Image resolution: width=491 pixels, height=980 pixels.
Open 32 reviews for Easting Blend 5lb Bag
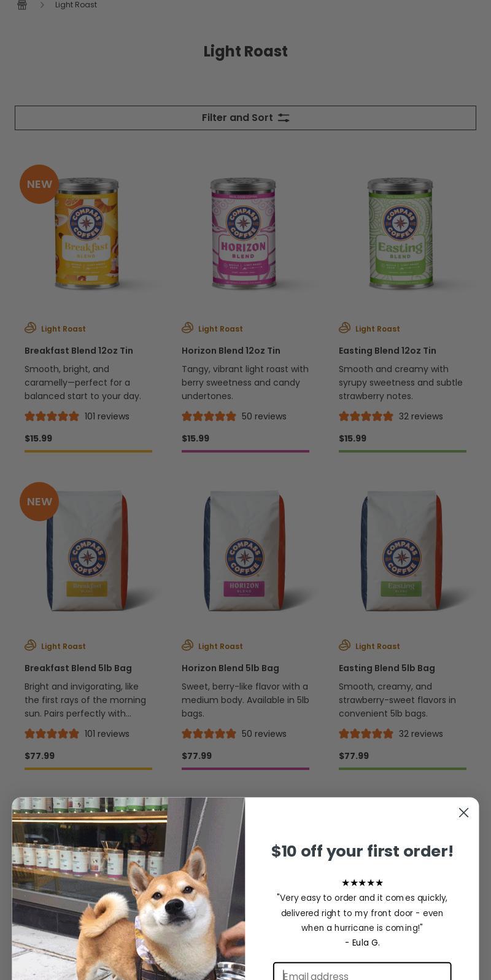421,734
